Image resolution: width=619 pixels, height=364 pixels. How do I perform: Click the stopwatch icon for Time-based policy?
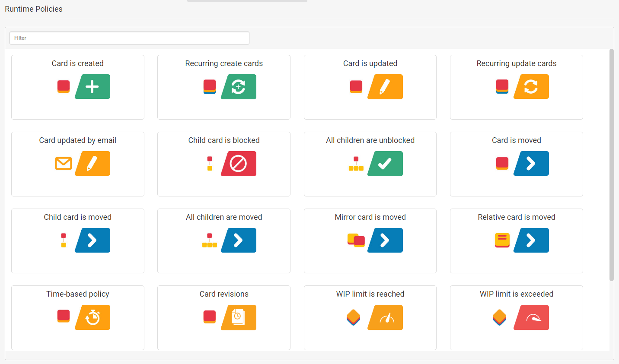coord(93,317)
